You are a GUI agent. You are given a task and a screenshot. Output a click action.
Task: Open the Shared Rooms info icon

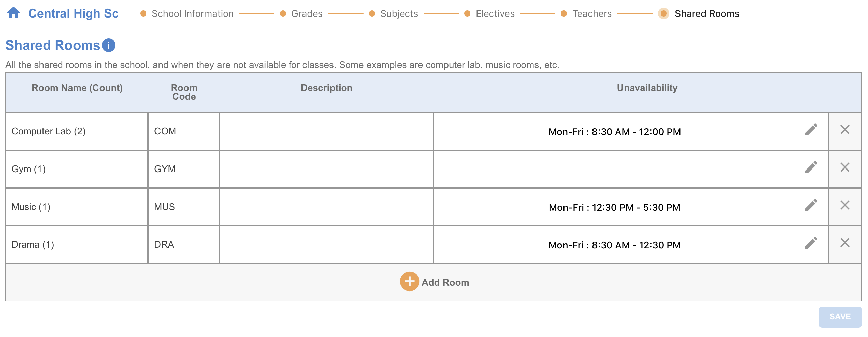click(109, 45)
